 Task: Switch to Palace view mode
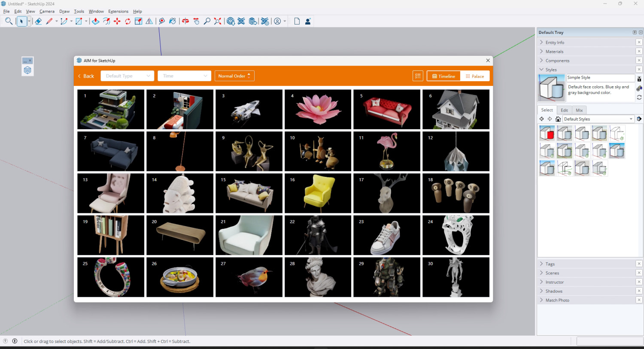pyautogui.click(x=474, y=76)
